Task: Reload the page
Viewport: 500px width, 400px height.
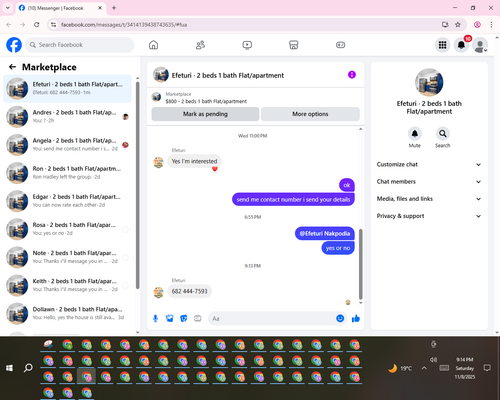Action: point(37,25)
